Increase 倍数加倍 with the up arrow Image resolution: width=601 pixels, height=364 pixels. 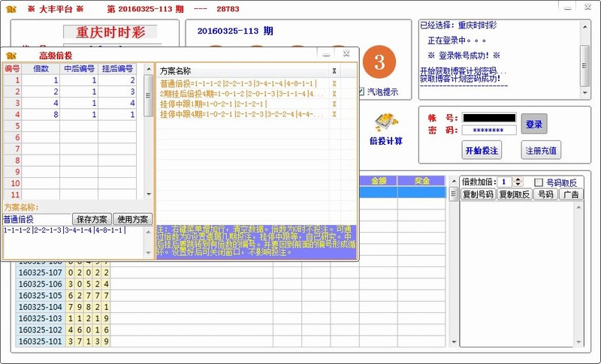(518, 180)
